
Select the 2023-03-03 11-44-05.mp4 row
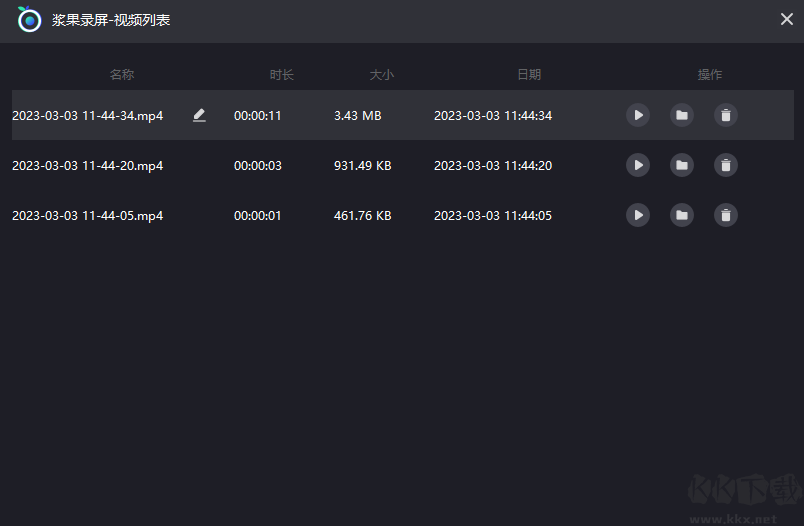pyautogui.click(x=87, y=216)
